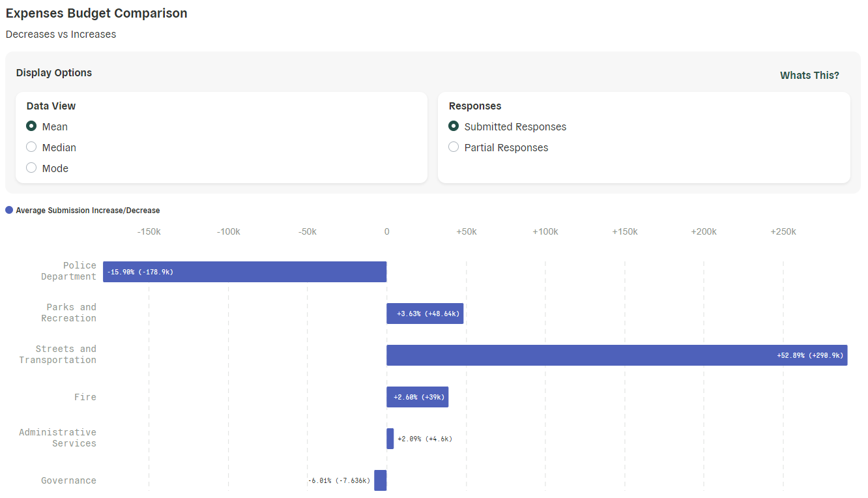Choose Submitted Responses radio button
Viewport: 868px width, 498px height.
coord(454,126)
